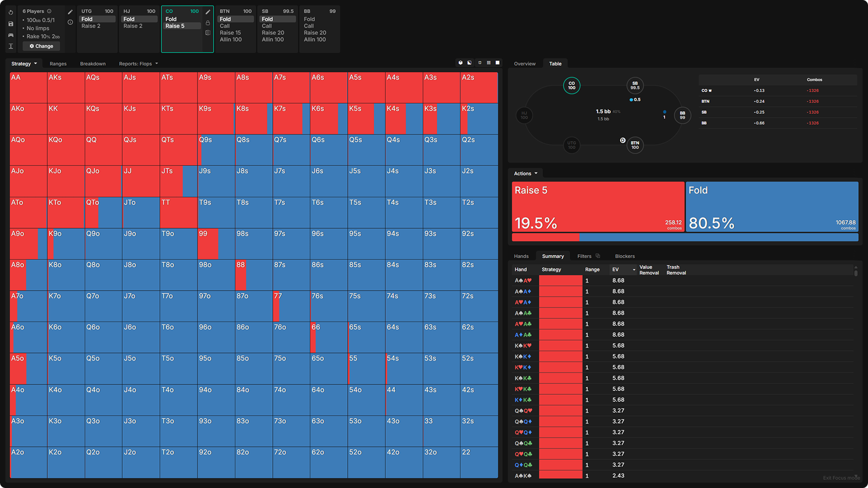Viewport: 868px width, 488px height.
Task: Click the red Raise 5 action block
Action: [598, 207]
